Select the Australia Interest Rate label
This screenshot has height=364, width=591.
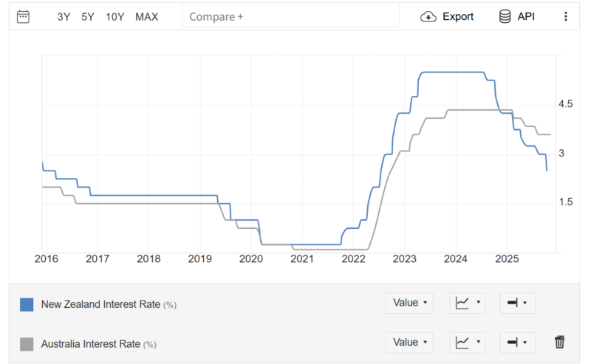click(91, 344)
